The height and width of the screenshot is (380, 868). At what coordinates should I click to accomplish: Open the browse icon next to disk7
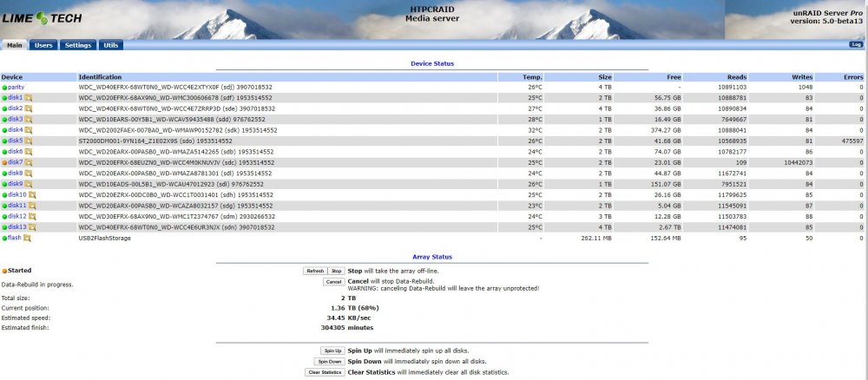[x=29, y=162]
